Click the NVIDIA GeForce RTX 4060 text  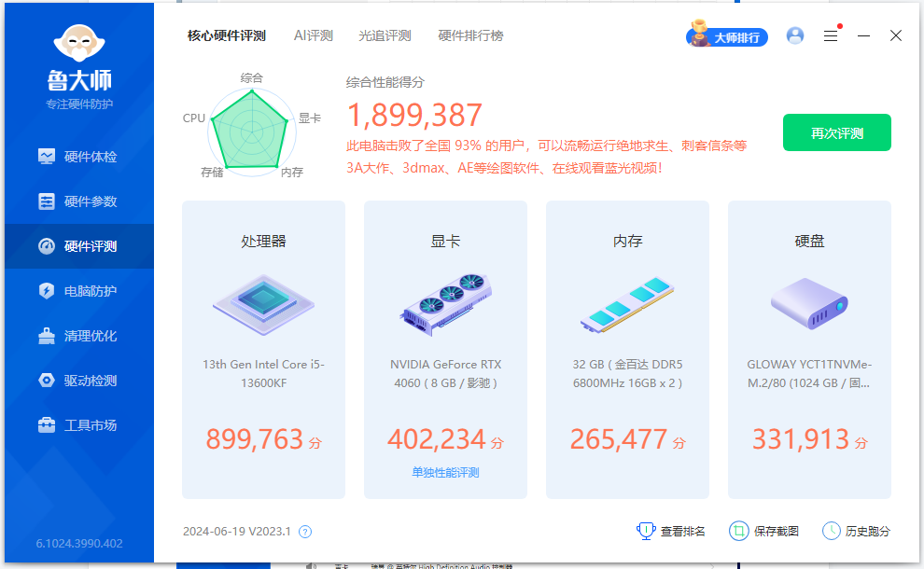[445, 374]
